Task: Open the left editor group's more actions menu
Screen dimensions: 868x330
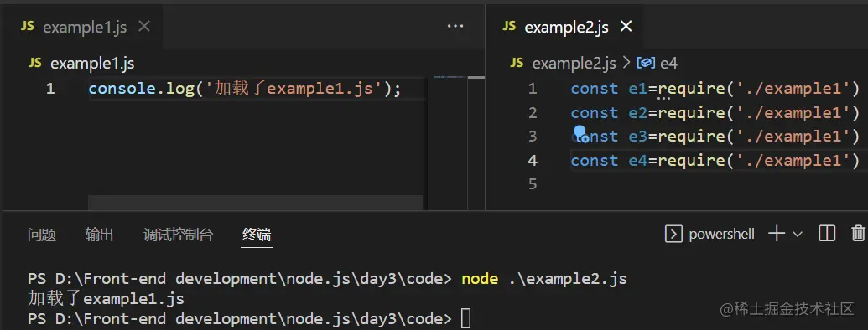Action: point(455,26)
